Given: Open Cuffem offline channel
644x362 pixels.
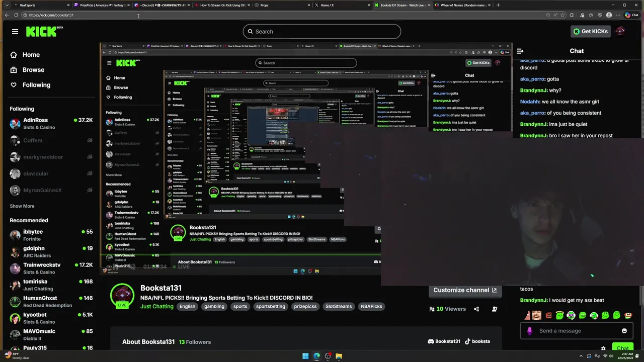Looking at the screenshot, I should pyautogui.click(x=50, y=140).
